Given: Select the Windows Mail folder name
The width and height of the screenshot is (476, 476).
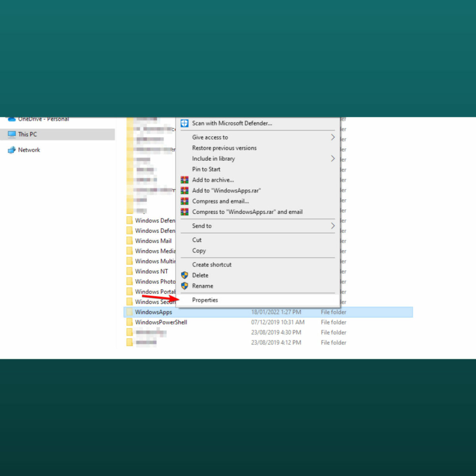Looking at the screenshot, I should point(153,241).
